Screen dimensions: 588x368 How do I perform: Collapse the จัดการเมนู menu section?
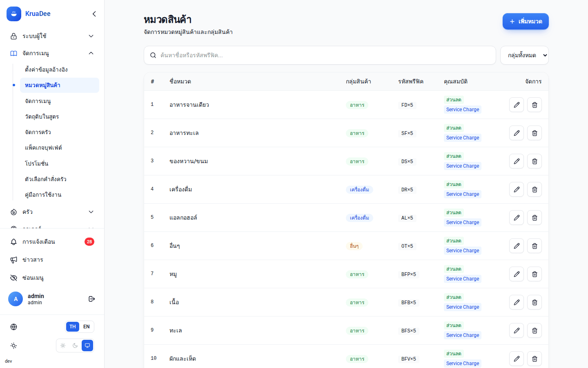pos(52,53)
